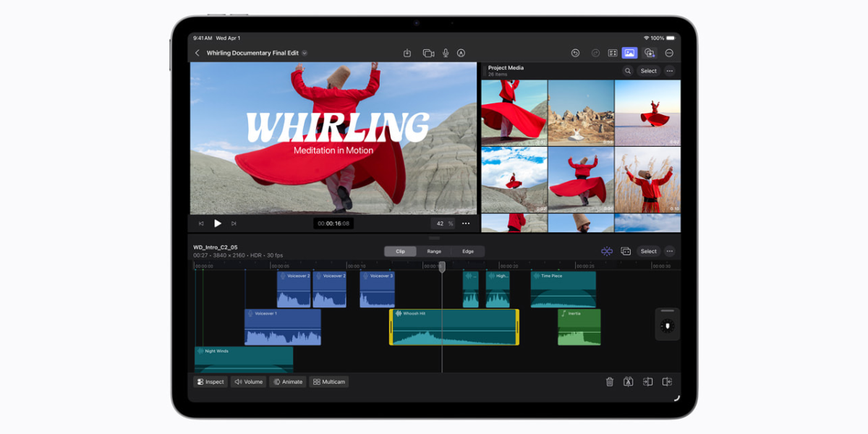Image resolution: width=868 pixels, height=434 pixels.
Task: Open the camera recording mode
Action: (x=428, y=53)
